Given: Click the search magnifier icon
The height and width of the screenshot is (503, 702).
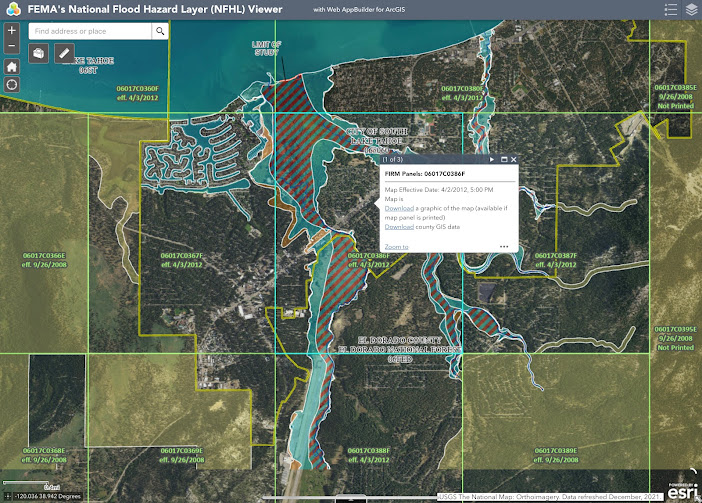Looking at the screenshot, I should tap(160, 31).
